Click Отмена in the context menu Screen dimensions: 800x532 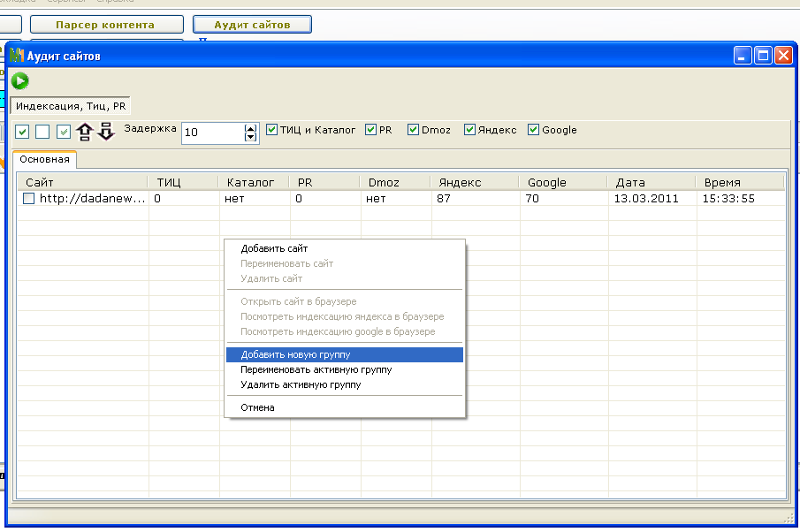pyautogui.click(x=258, y=407)
